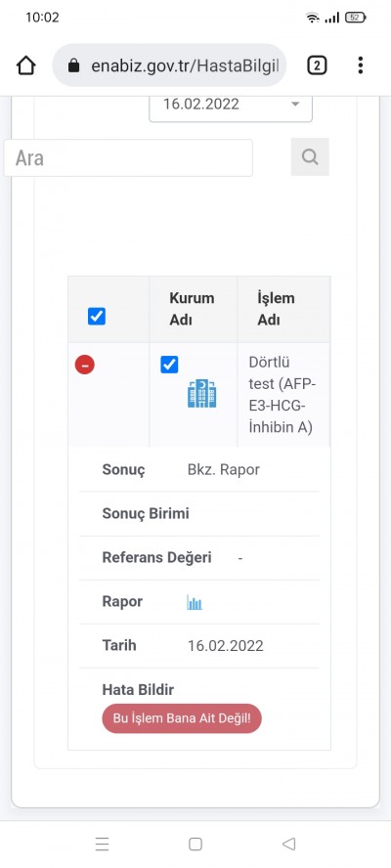Click the İşlem Adı column header
391x868 pixels.
coord(276,309)
